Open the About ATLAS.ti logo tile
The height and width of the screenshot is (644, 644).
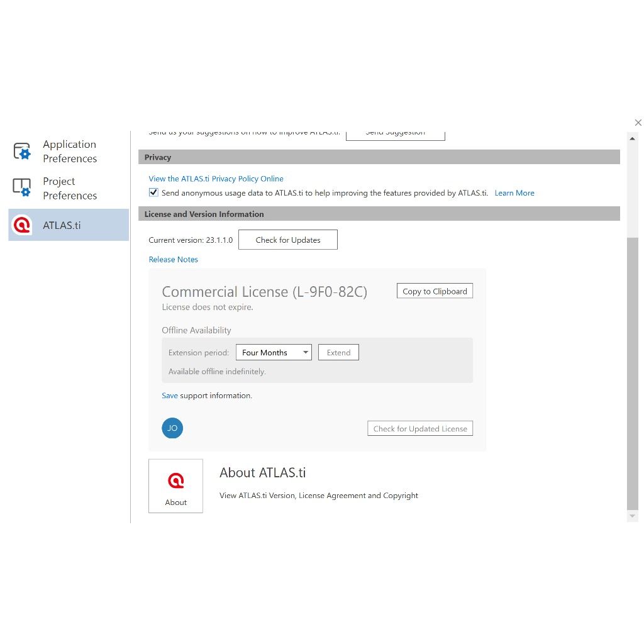tap(176, 486)
